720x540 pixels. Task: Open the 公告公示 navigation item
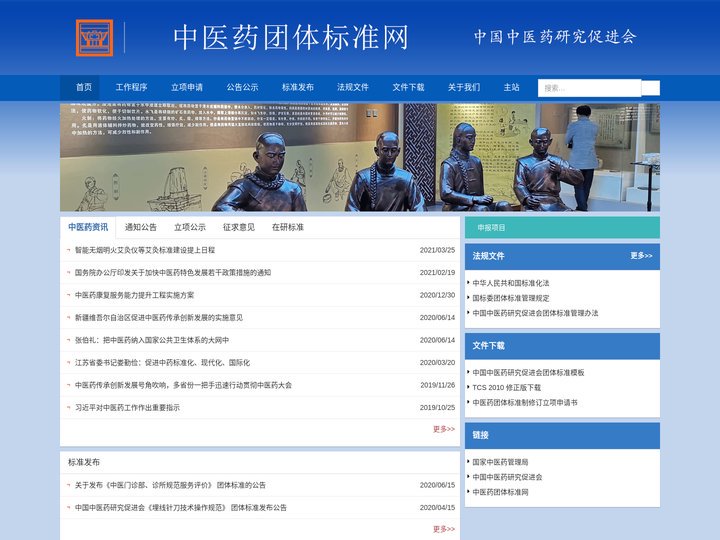tap(242, 87)
